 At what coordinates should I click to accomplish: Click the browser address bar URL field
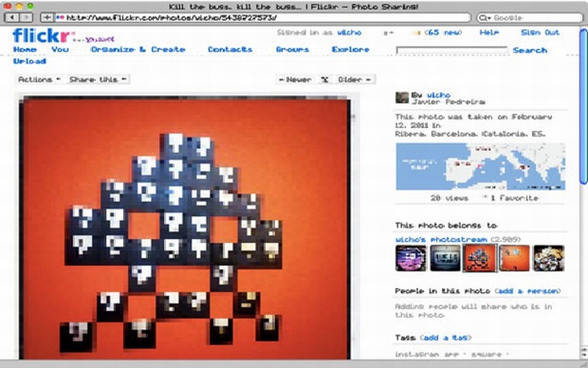[x=196, y=17]
